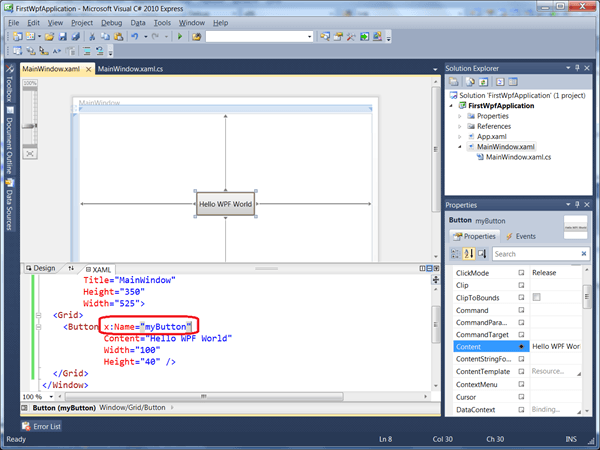Click the Properties Window toolbar icon
The width and height of the screenshot is (600, 450).
click(338, 37)
